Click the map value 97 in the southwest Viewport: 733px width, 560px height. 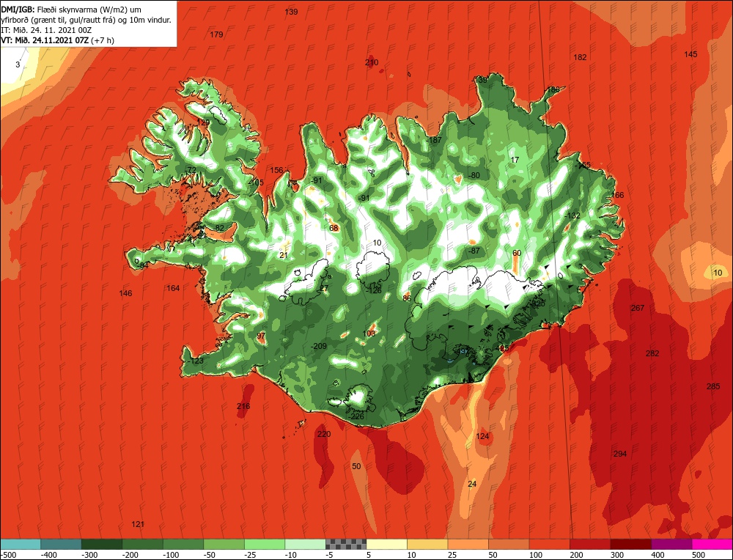(261, 336)
